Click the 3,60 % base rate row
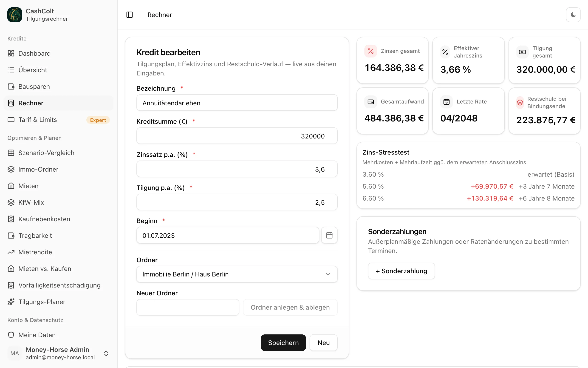The width and height of the screenshot is (588, 368). (468, 175)
